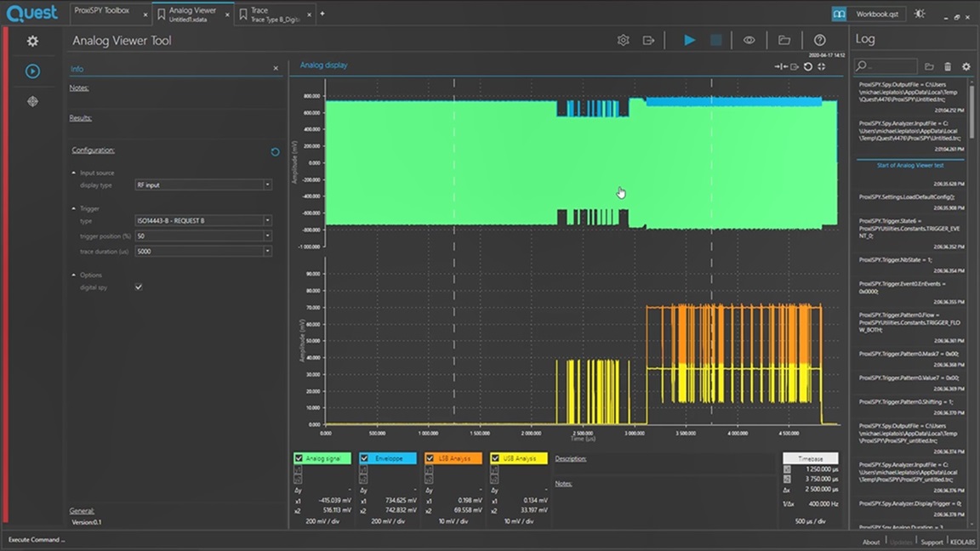The image size is (980, 551).
Task: Click the stop square button
Action: pos(716,40)
